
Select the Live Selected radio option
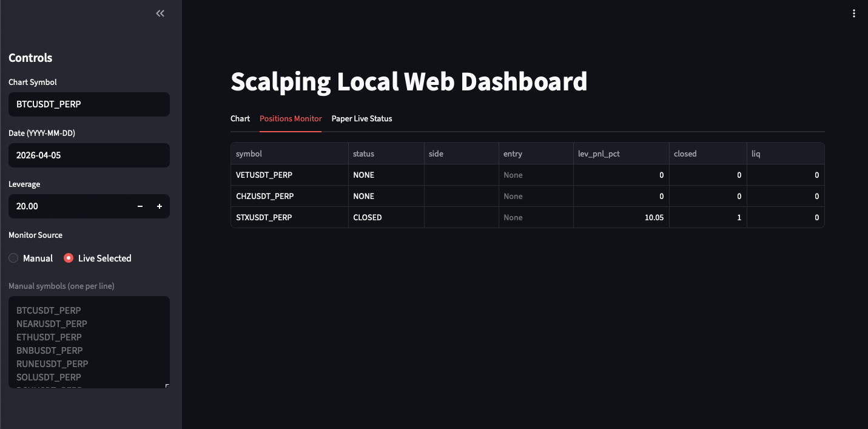click(x=69, y=258)
